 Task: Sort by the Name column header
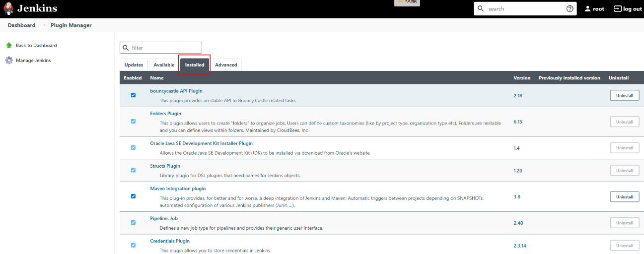pyautogui.click(x=157, y=78)
